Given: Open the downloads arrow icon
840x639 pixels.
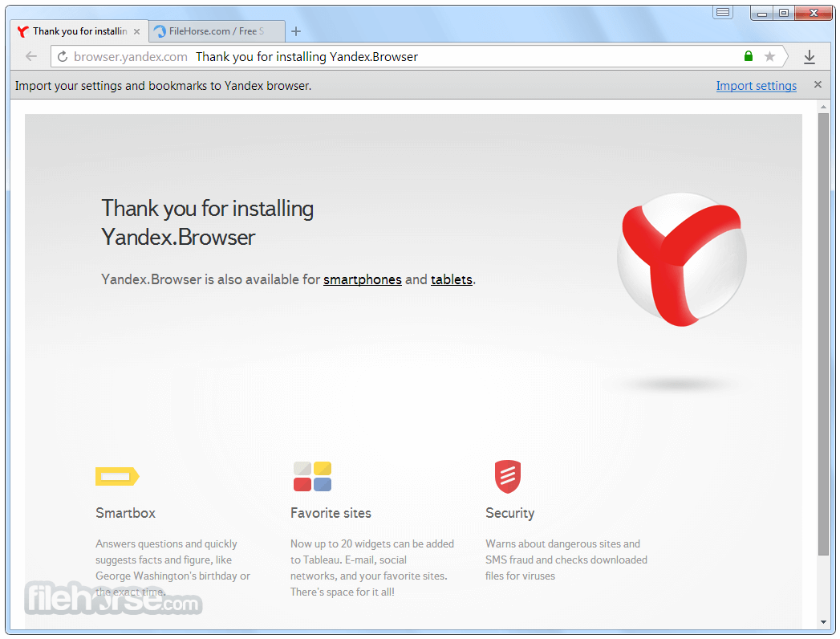Looking at the screenshot, I should pyautogui.click(x=810, y=57).
